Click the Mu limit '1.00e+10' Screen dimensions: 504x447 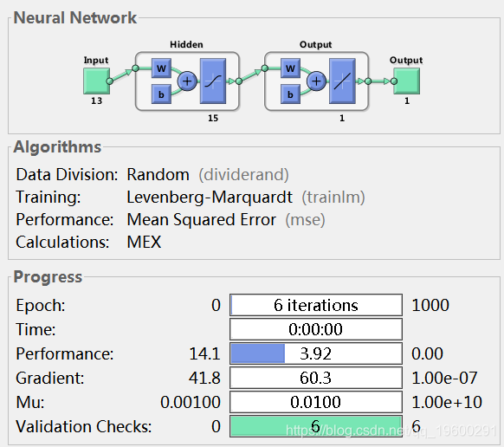[x=447, y=402]
